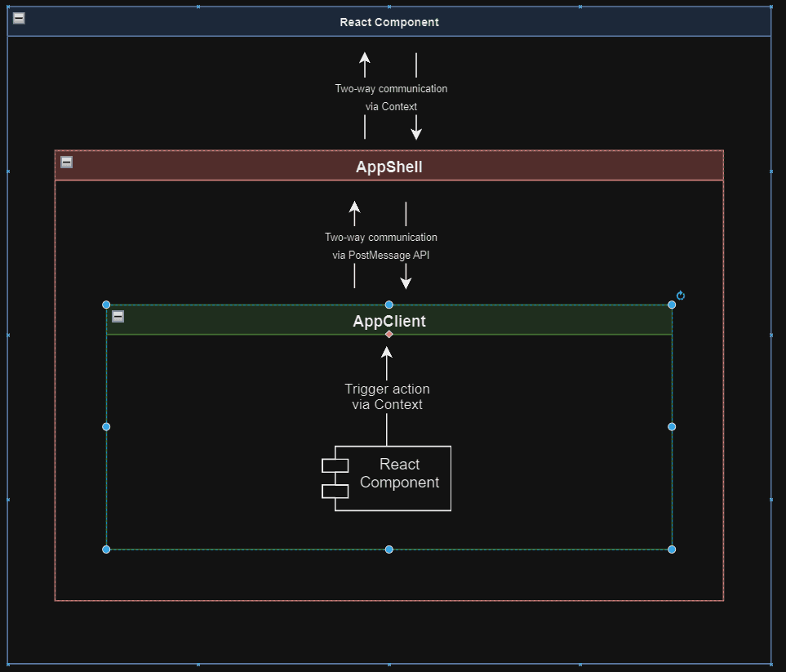The height and width of the screenshot is (672, 786).
Task: Click the orange diamond connection point on AppClient header
Action: point(389,333)
